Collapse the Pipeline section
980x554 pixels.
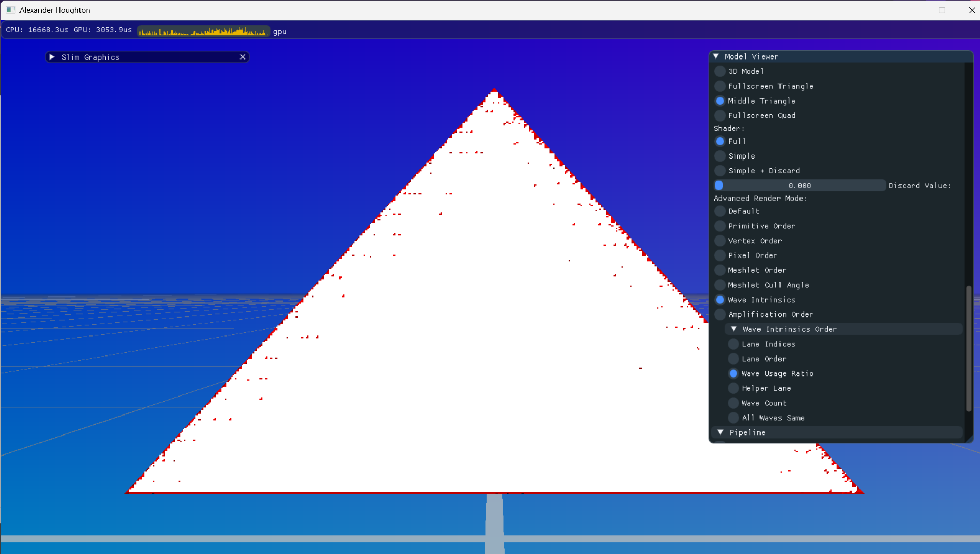[x=721, y=432]
